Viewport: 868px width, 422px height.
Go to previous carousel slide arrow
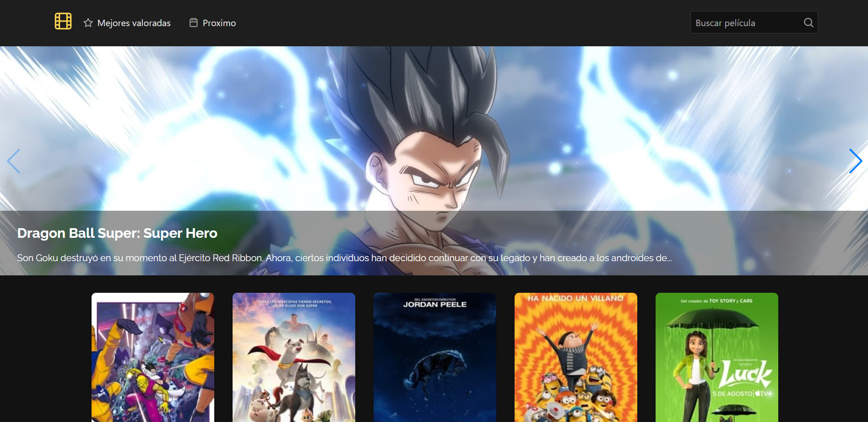[x=14, y=161]
